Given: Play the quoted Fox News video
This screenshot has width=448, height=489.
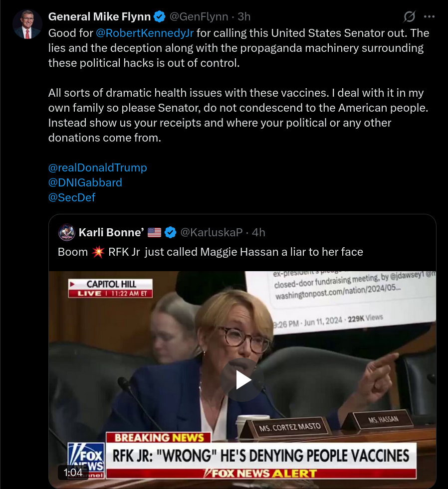Looking at the screenshot, I should 242,380.
